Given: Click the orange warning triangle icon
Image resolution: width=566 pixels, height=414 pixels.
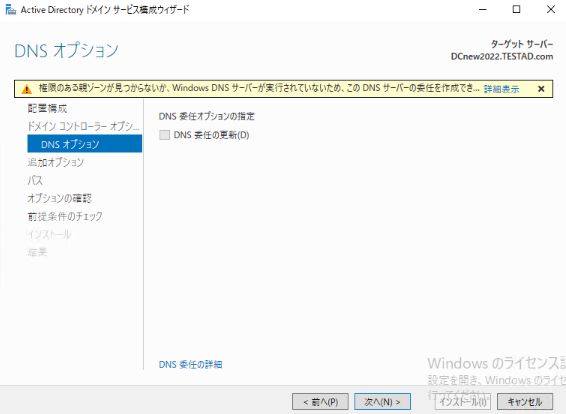Looking at the screenshot, I should coord(26,89).
